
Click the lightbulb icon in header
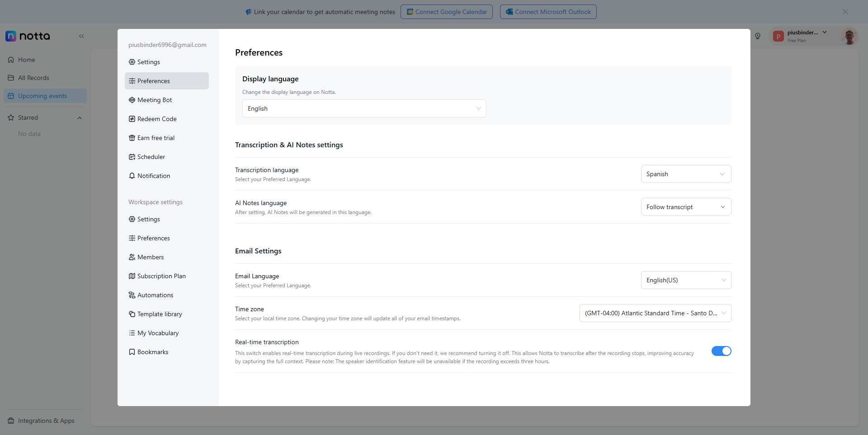point(758,36)
